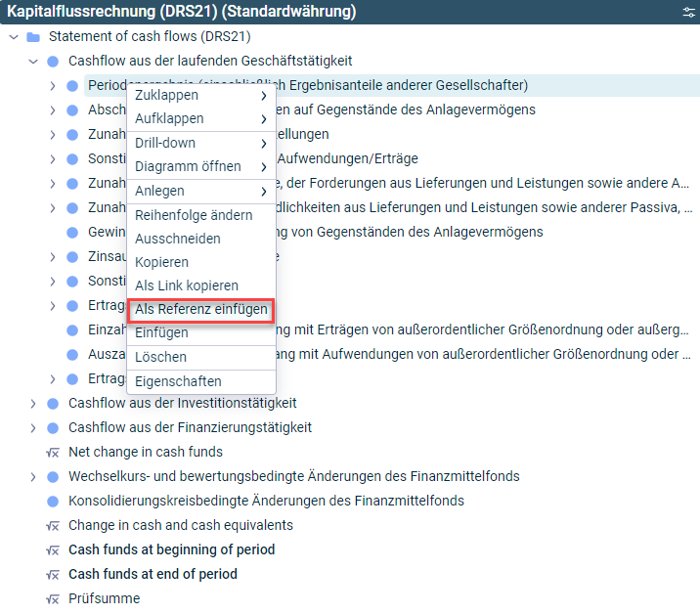700x614 pixels.
Task: Select Cash funds at beginning of period
Action: [x=172, y=549]
